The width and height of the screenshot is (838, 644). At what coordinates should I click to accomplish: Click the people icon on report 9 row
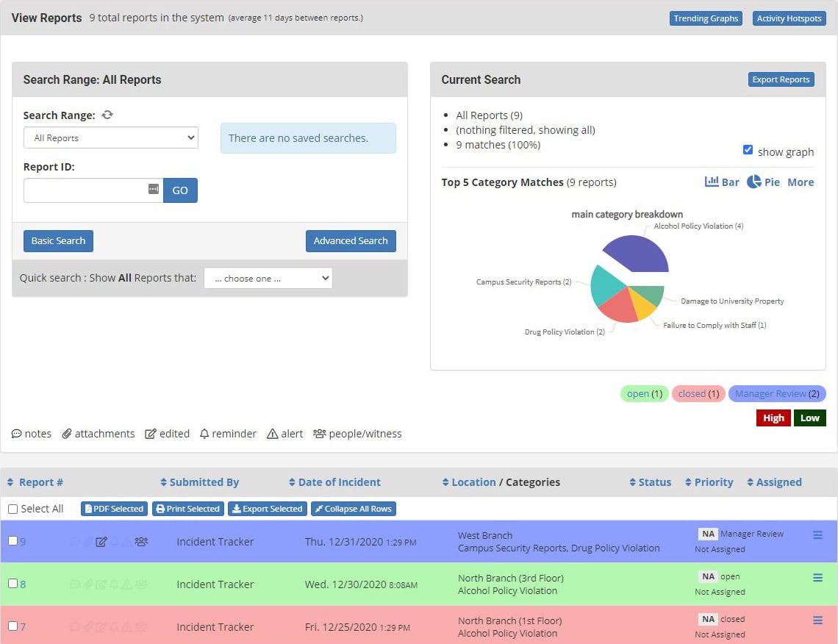coord(141,542)
